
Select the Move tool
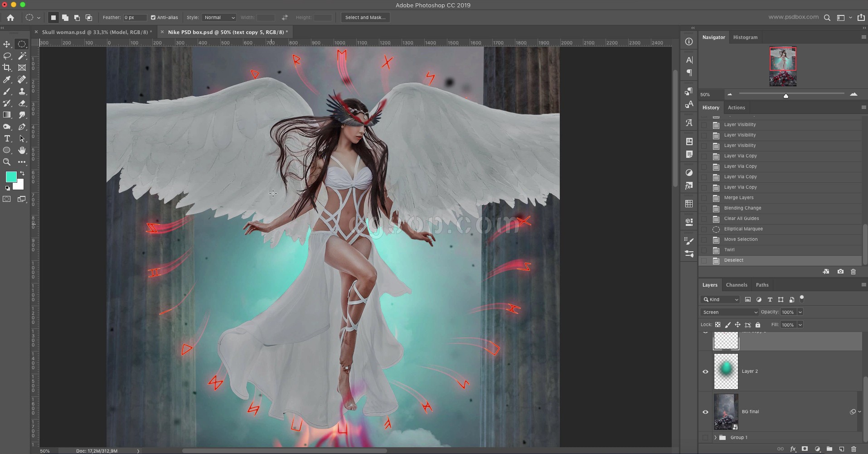7,44
